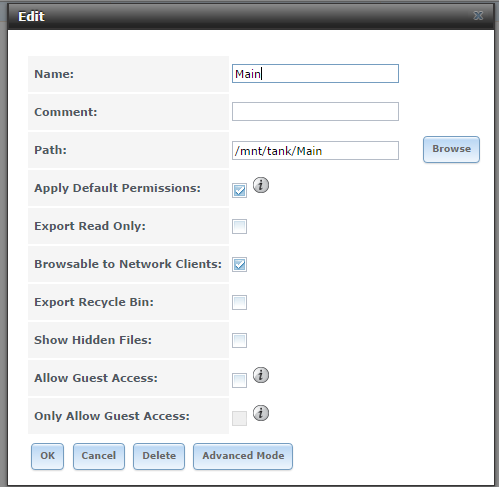This screenshot has width=499, height=487.
Task: Open the Browse path button
Action: (x=451, y=149)
